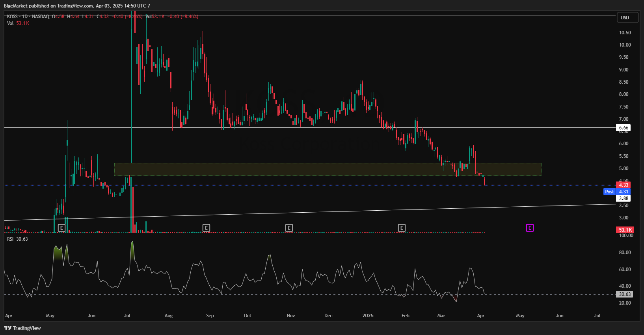Image resolution: width=644 pixels, height=335 pixels.
Task: Click the TradingView logo at bottom left
Action: pyautogui.click(x=22, y=328)
